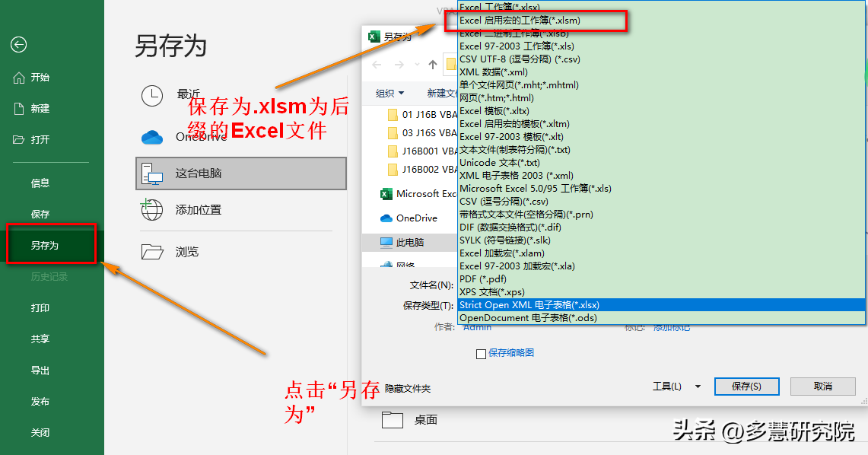Open the 开始 home page
Screen dimensions: 868x455
pyautogui.click(x=31, y=78)
